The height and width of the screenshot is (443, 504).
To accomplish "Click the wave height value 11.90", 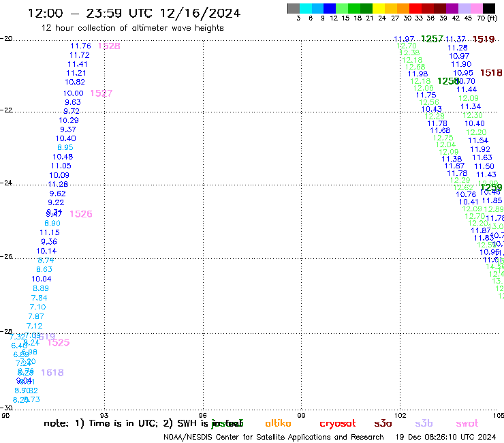I will pyautogui.click(x=461, y=64).
